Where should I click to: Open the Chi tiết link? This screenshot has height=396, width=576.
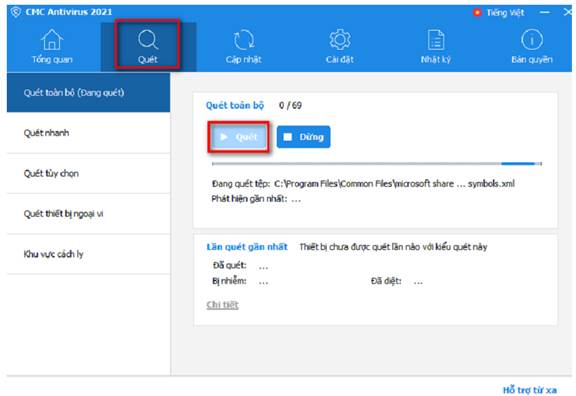point(222,305)
